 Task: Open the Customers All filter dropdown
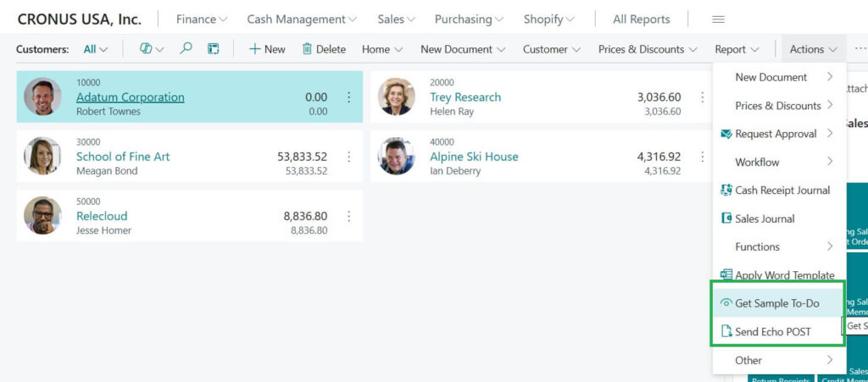point(95,49)
